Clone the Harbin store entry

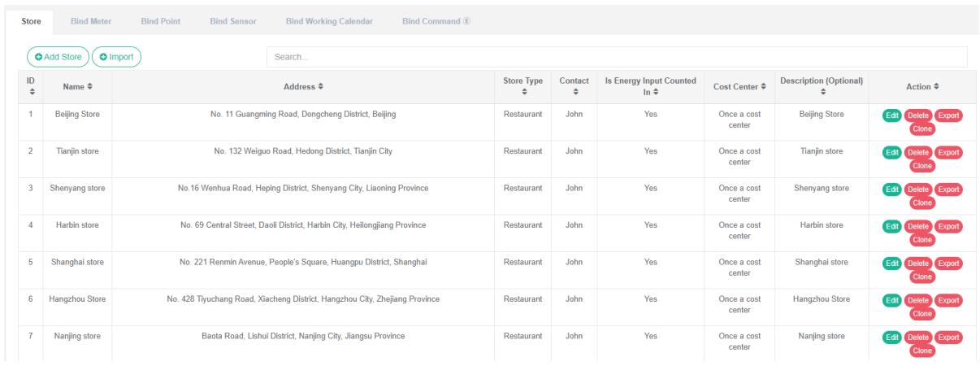[921, 240]
